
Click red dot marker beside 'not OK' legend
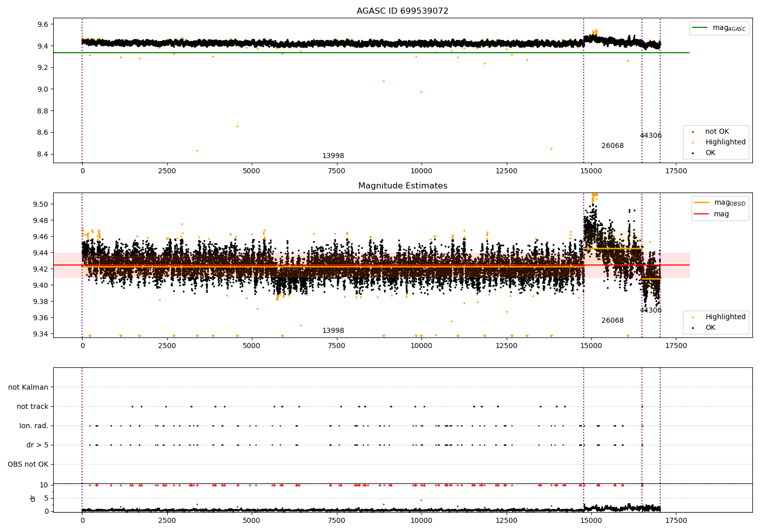coord(693,132)
